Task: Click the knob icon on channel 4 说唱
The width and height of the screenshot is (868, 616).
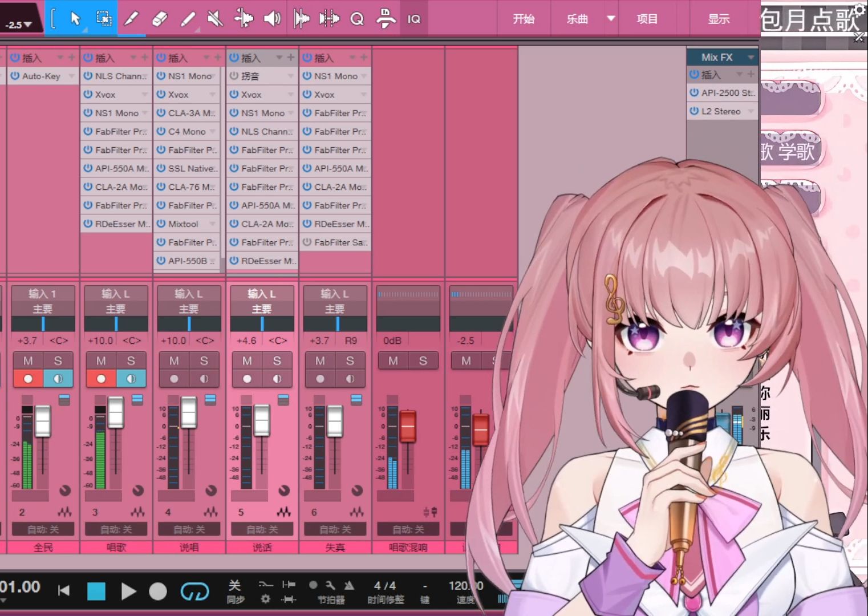Action: click(211, 491)
